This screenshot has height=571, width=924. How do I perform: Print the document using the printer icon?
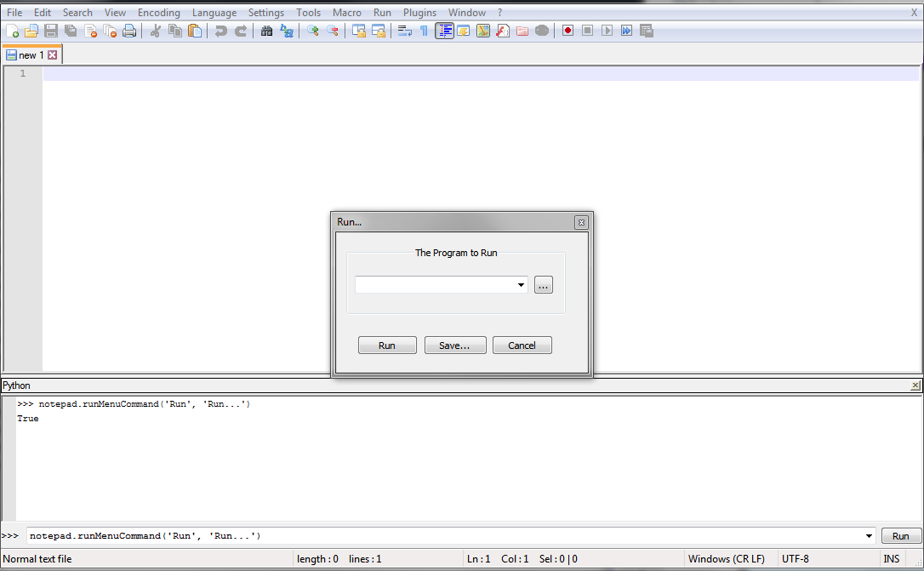(x=129, y=31)
